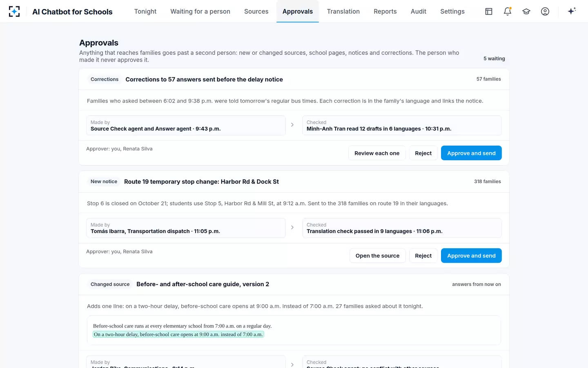Approve and send the 57 corrections
The image size is (588, 368).
click(471, 153)
